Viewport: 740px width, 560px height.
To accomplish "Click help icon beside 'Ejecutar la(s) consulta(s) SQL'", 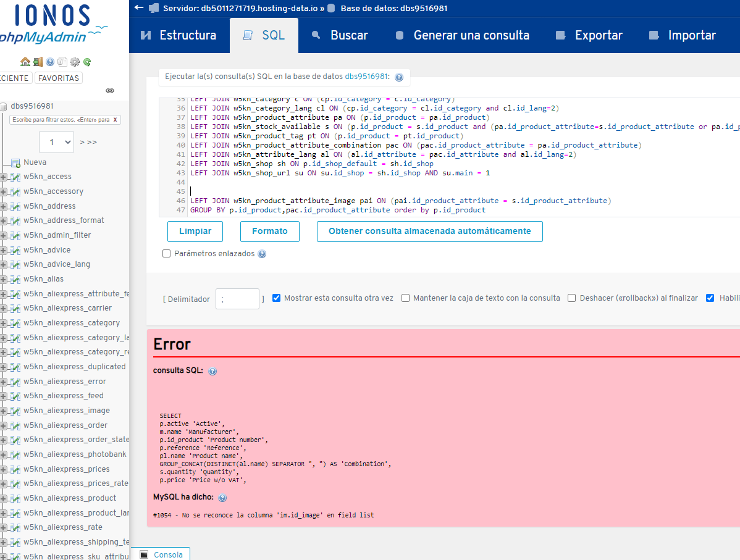I will click(399, 77).
